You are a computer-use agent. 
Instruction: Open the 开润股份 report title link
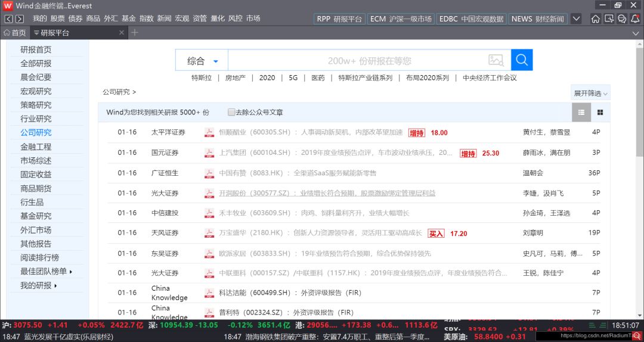point(327,193)
